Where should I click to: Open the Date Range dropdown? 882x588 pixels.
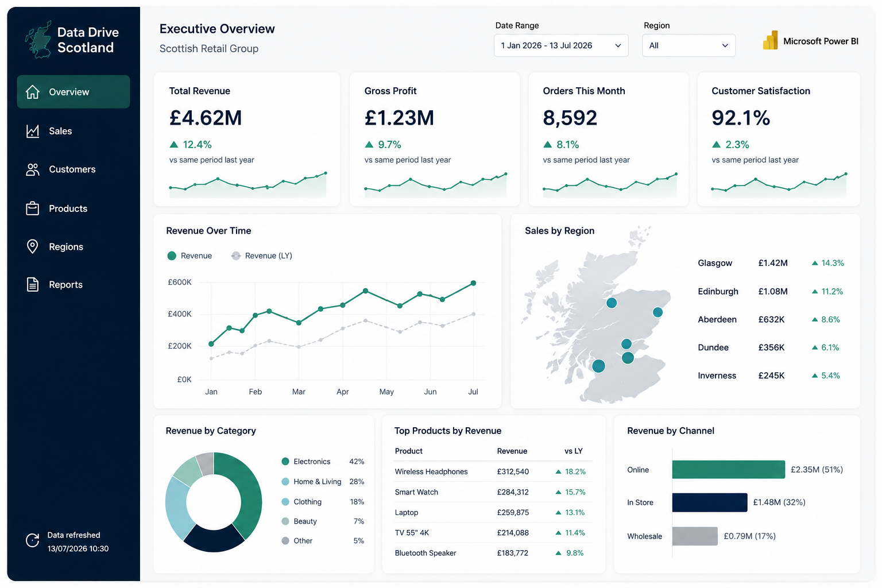coord(561,45)
